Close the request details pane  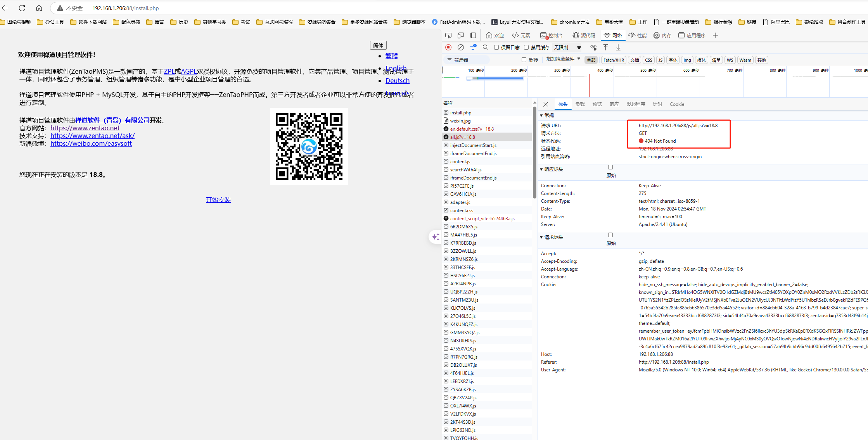coord(546,104)
